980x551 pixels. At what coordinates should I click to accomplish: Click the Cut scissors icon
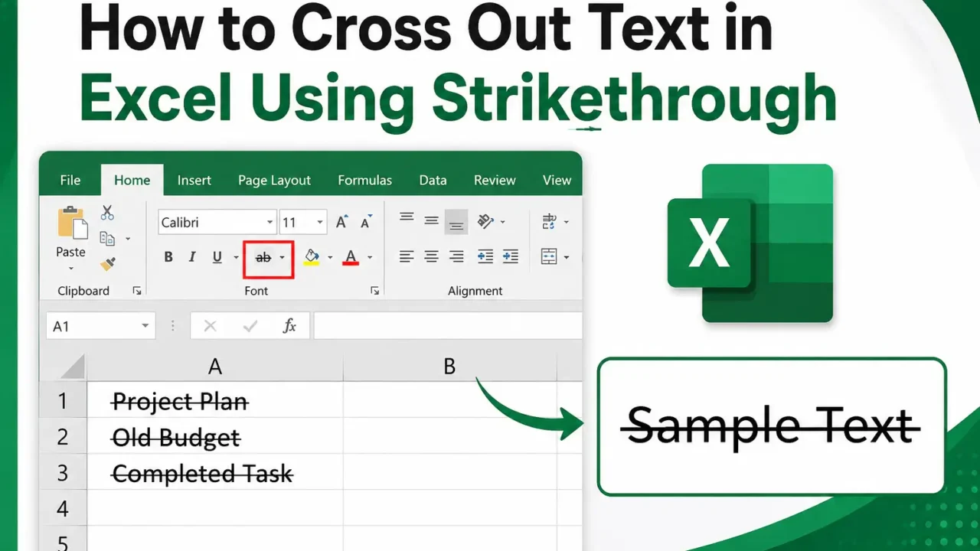(x=107, y=213)
